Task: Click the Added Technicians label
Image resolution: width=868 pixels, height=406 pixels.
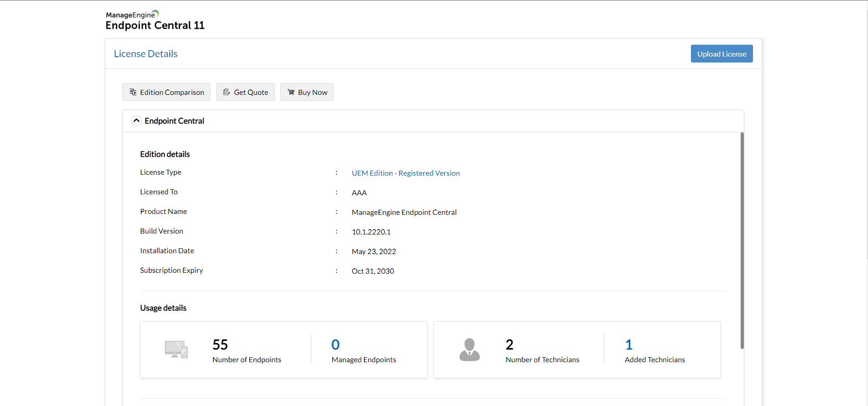Action: point(655,360)
